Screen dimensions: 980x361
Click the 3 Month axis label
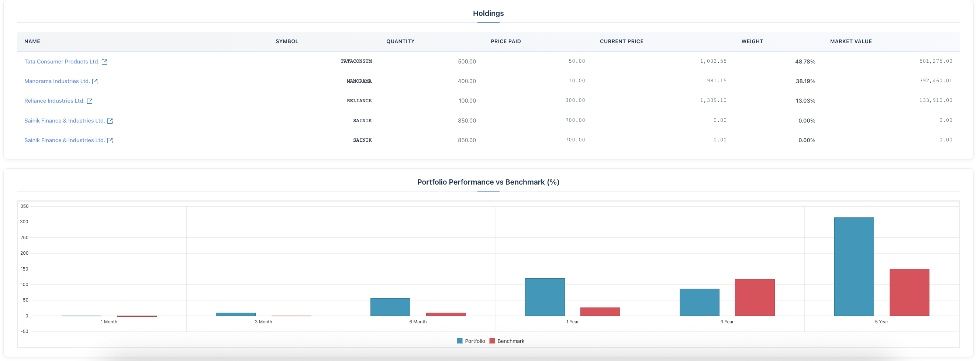coord(263,322)
